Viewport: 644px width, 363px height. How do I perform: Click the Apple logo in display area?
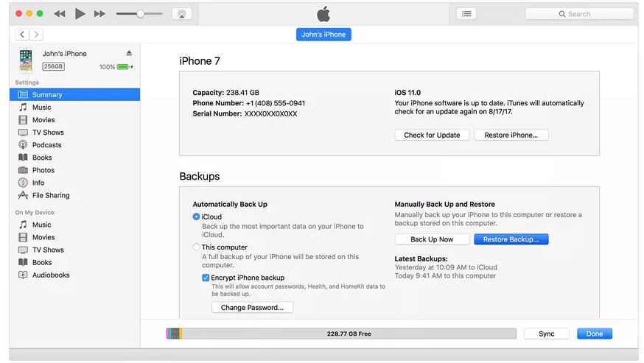(x=323, y=14)
